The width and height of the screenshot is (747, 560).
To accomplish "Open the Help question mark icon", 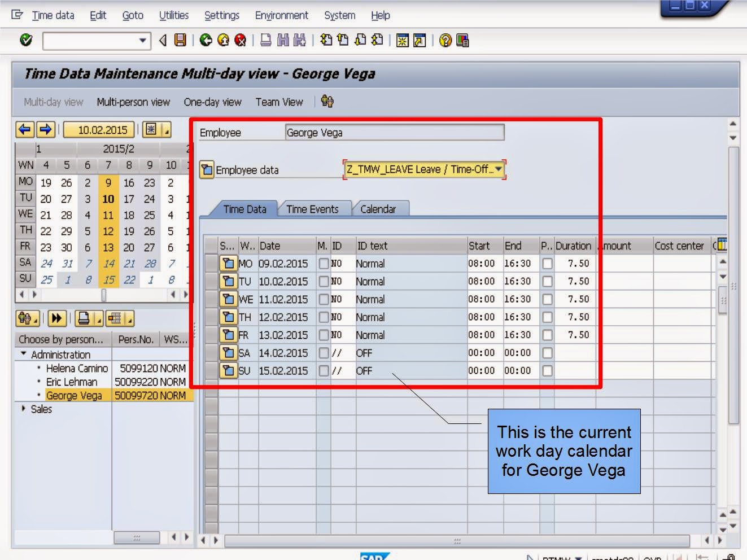I will point(446,40).
